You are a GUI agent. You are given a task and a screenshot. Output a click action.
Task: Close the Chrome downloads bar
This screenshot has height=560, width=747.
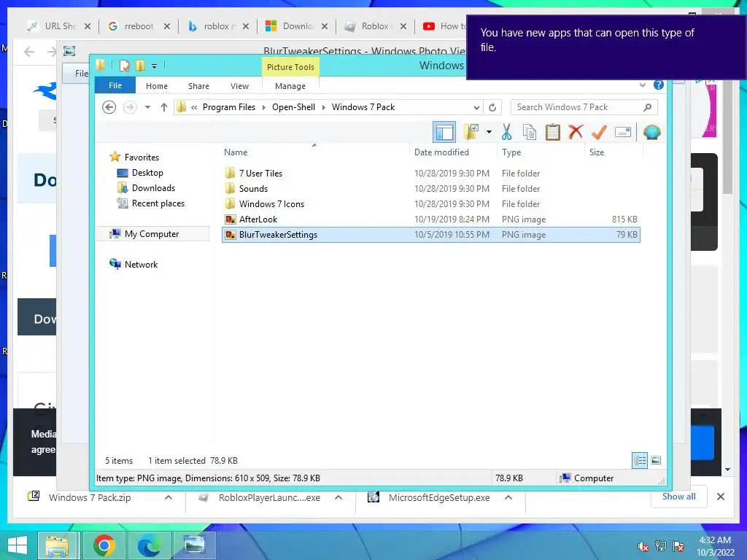pos(721,497)
